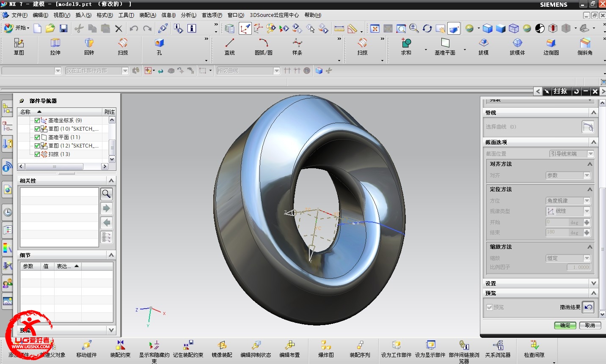Collapse the 相关性 dependencies panel
The height and width of the screenshot is (364, 606).
(111, 181)
